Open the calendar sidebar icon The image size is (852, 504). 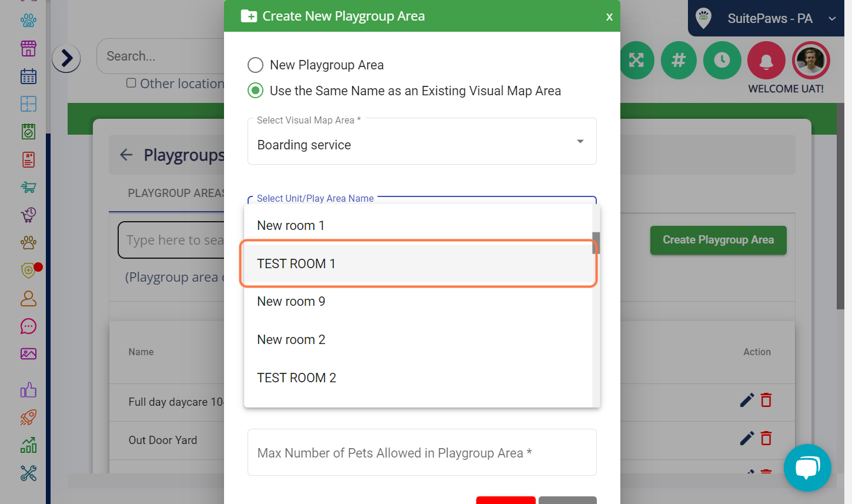tap(28, 76)
